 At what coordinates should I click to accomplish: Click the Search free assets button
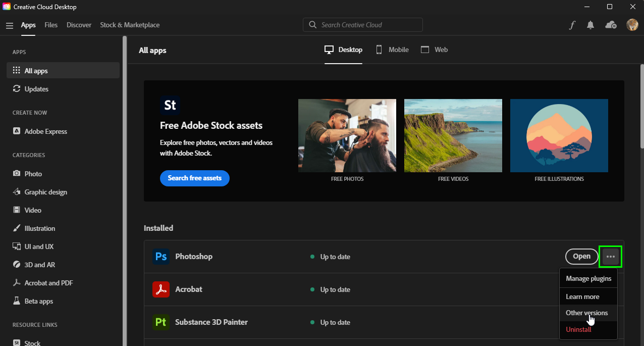194,178
